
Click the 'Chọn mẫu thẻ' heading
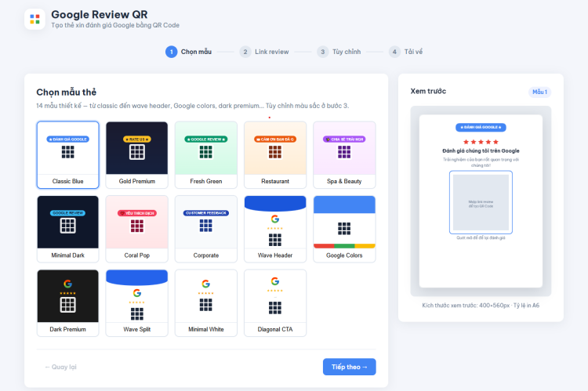(x=67, y=92)
